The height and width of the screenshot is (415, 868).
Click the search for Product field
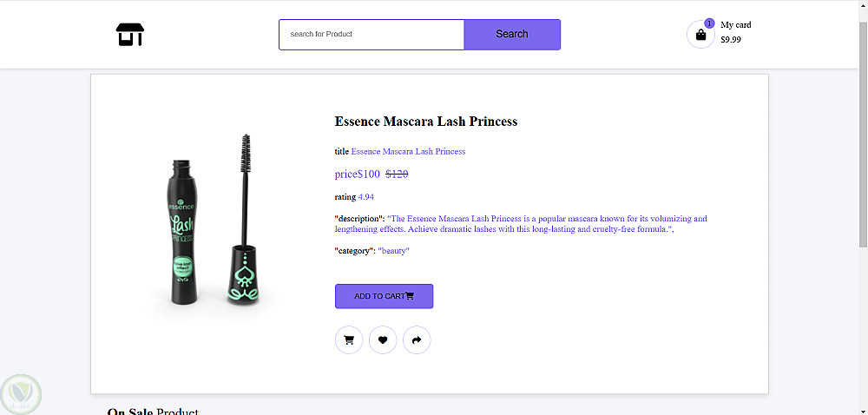372,35
